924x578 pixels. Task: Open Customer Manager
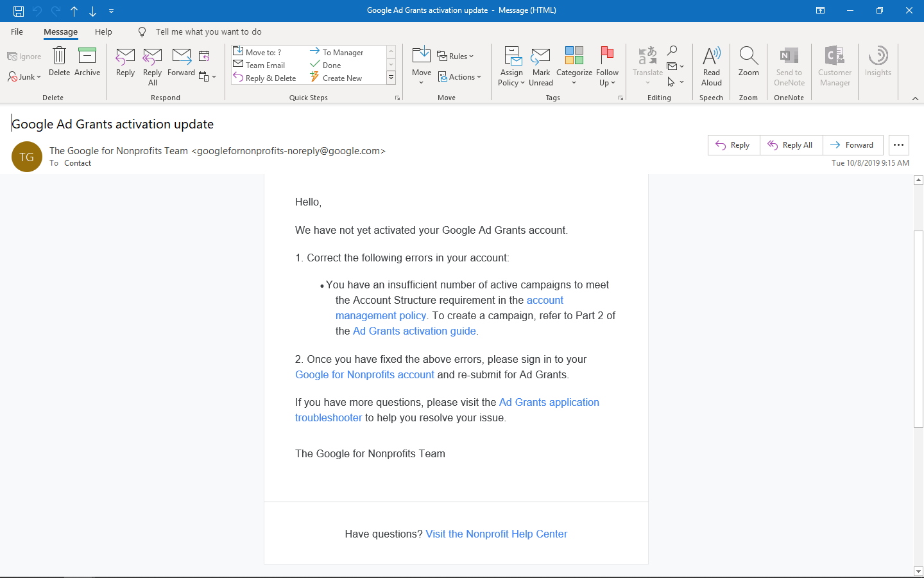pyautogui.click(x=835, y=66)
